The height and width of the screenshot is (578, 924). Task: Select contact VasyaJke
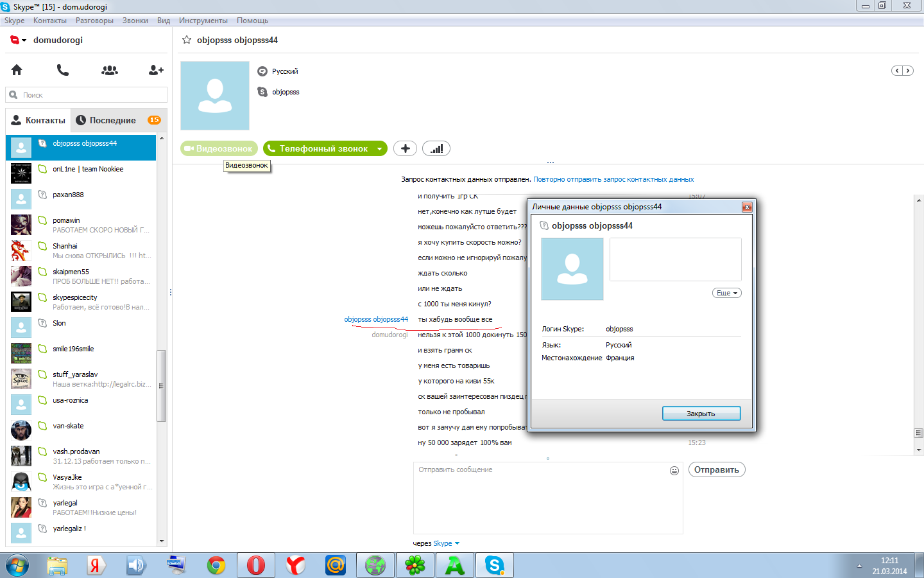pos(81,482)
